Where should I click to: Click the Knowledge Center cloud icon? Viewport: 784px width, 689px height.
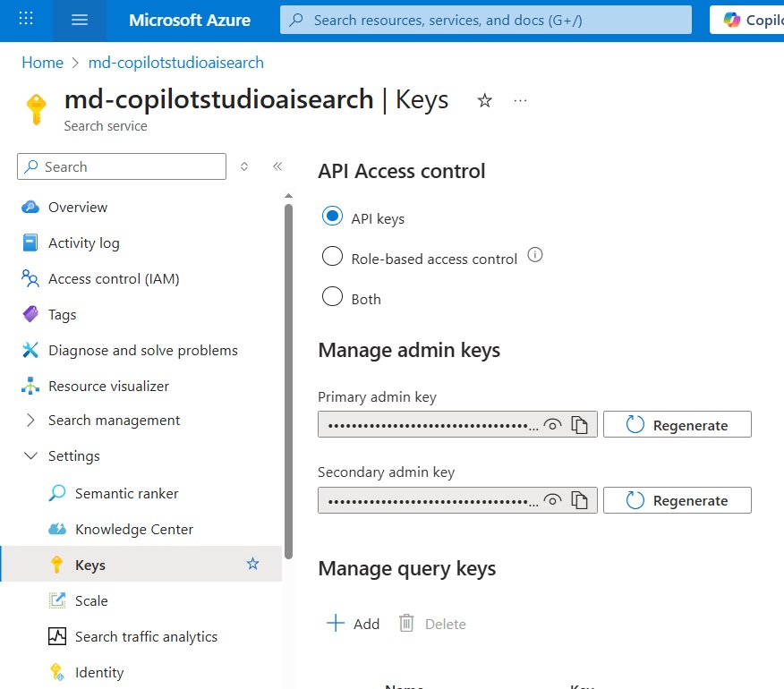pyautogui.click(x=57, y=529)
